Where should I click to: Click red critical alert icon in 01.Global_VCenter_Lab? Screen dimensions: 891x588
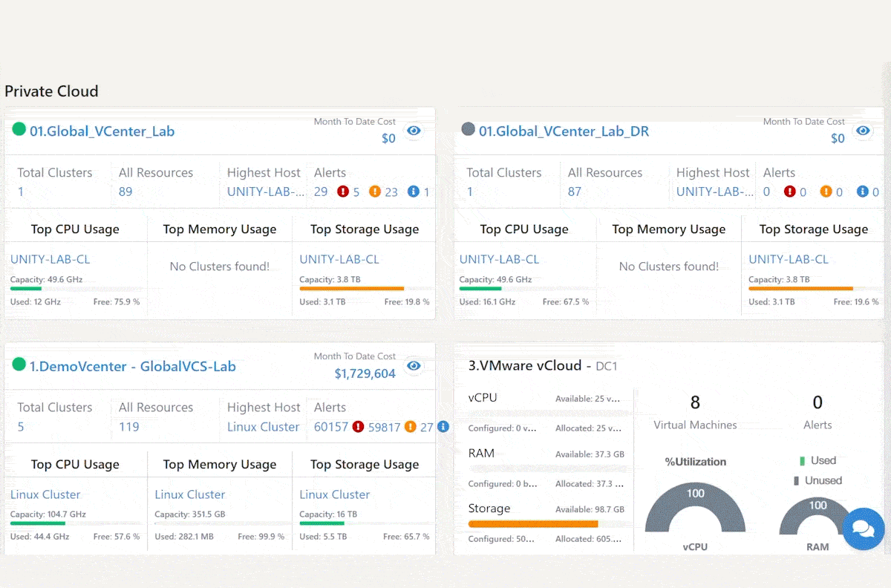pyautogui.click(x=343, y=192)
